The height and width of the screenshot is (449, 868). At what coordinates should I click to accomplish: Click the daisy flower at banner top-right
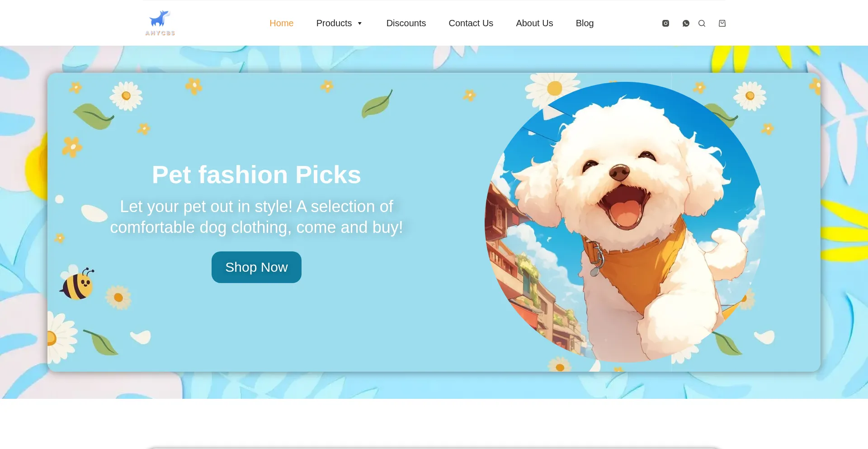coord(750,96)
